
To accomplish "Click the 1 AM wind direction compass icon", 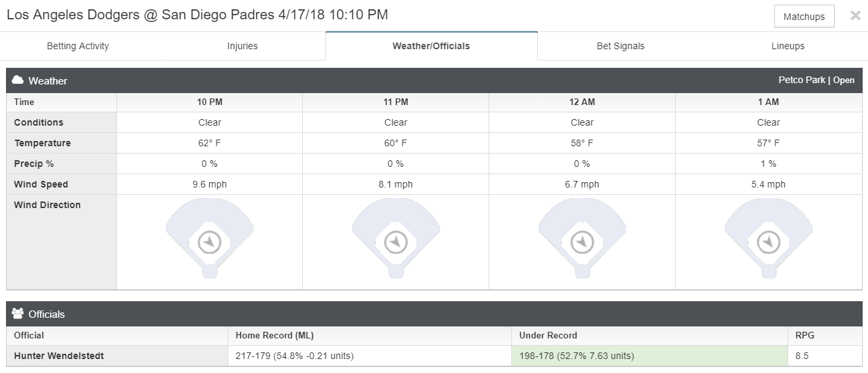I will click(769, 242).
